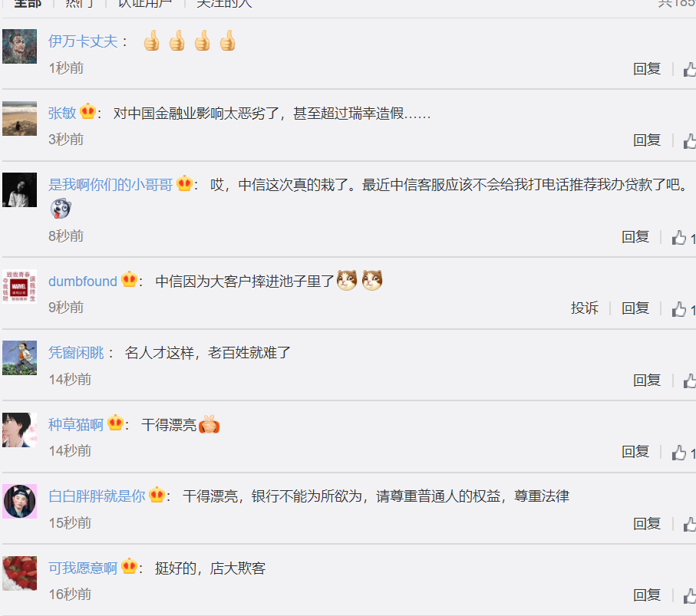Reply to 凭窗闲眺's comment
696x616 pixels.
click(x=647, y=380)
